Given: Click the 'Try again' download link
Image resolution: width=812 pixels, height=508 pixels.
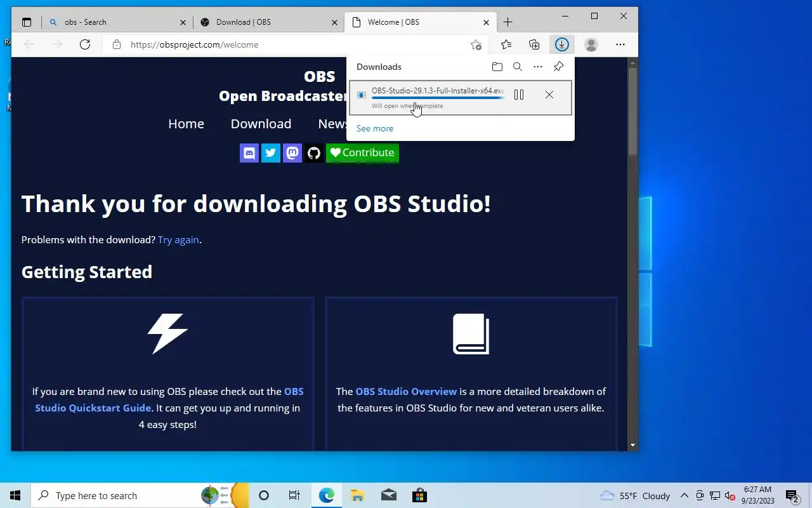Looking at the screenshot, I should point(178,240).
